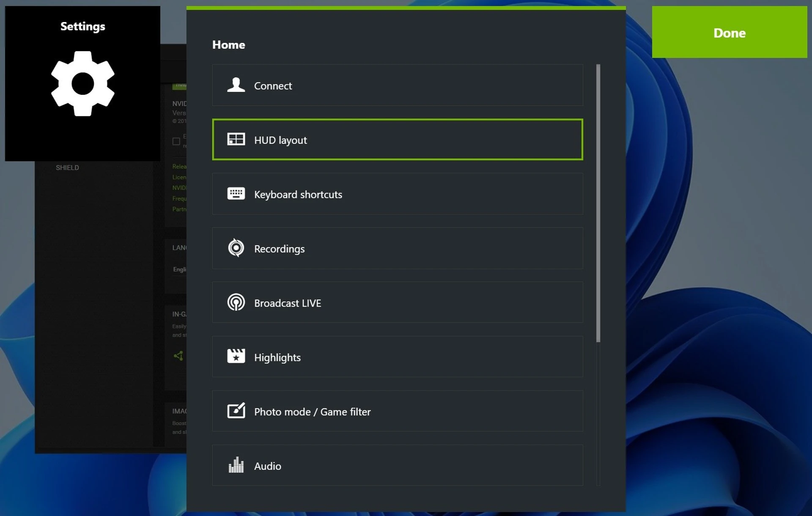Click the Keyboard shortcuts keyboard icon
This screenshot has height=516, width=812.
(236, 194)
